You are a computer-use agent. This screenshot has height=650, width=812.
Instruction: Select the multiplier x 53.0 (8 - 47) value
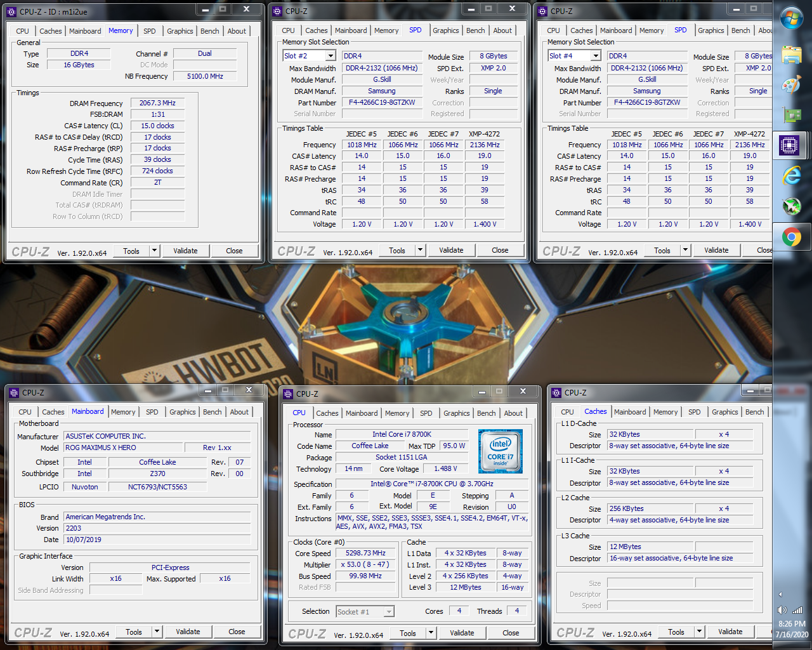click(365, 565)
